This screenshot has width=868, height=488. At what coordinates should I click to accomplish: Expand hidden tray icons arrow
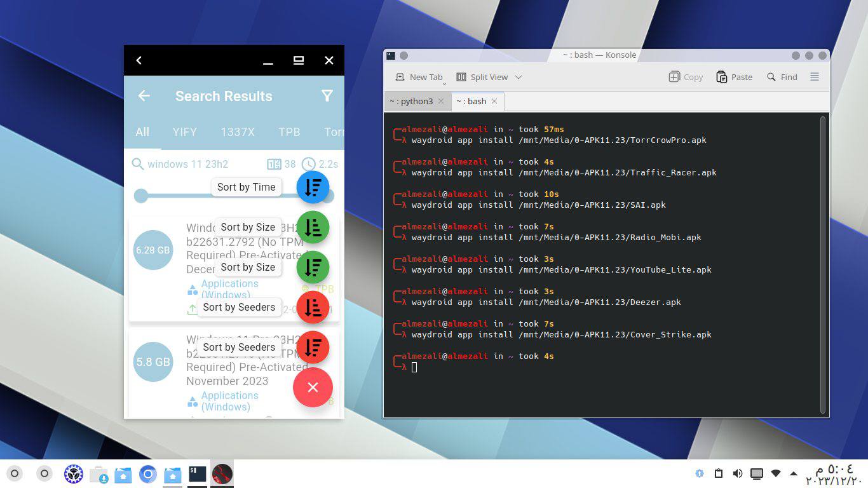(x=794, y=473)
